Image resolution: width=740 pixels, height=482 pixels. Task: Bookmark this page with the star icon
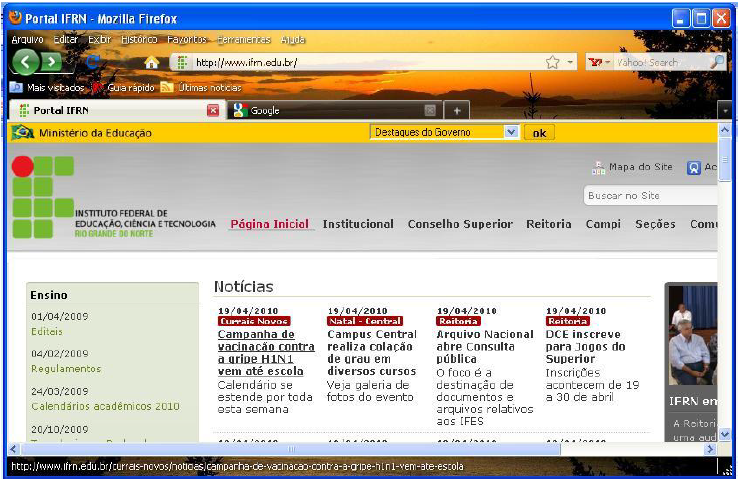(552, 62)
